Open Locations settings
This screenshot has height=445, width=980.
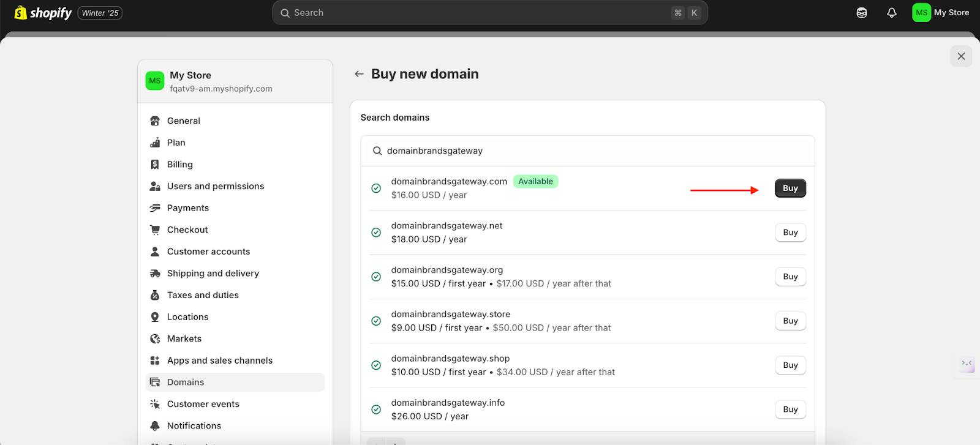[x=235, y=317]
